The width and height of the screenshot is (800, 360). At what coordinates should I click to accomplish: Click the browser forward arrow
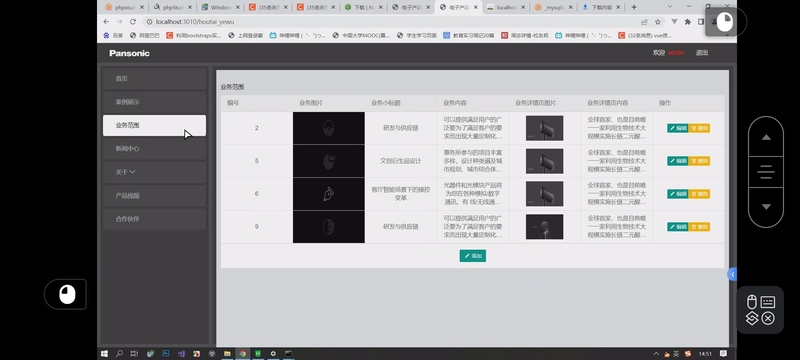pos(119,22)
